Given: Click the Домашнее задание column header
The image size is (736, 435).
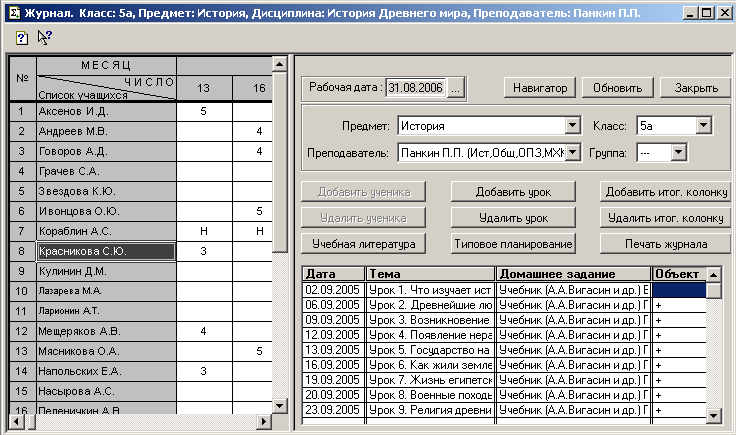Looking at the screenshot, I should pos(574,274).
